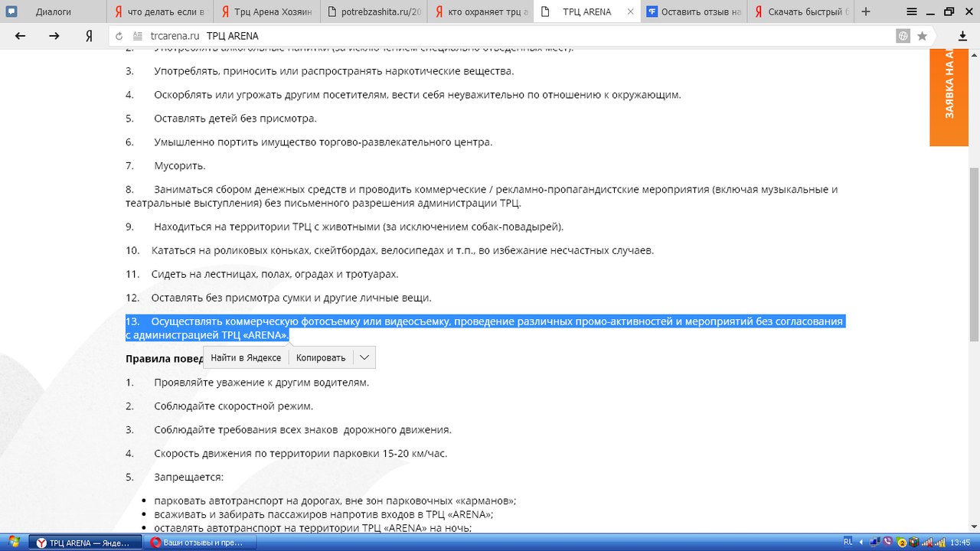
Task: Click the Rubik's cube tray icon
Action: coord(914,542)
